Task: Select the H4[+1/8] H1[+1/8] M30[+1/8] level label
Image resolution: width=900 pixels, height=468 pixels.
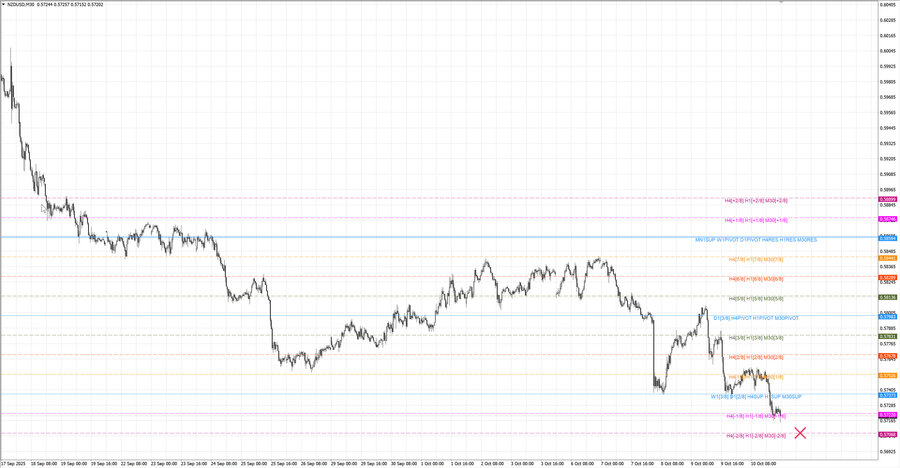Action: (x=756, y=221)
